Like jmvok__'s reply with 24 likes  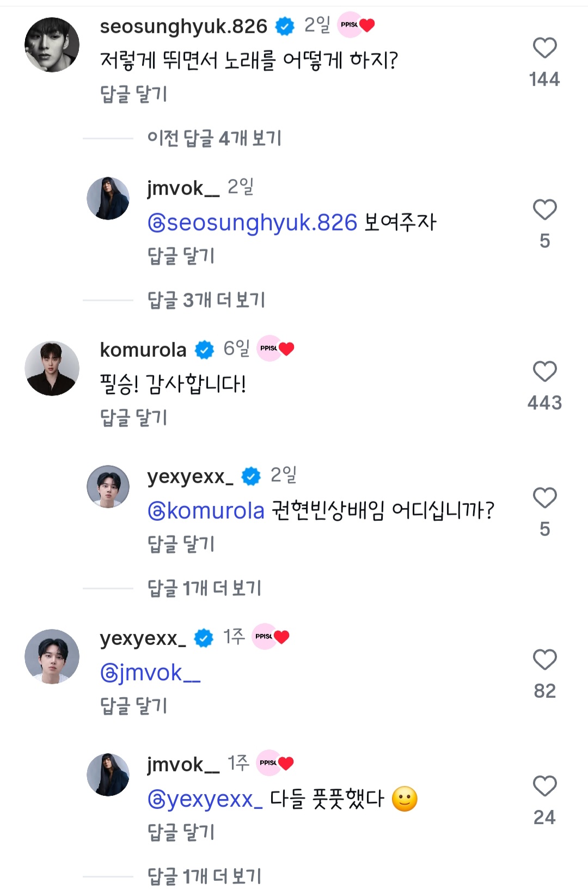pyautogui.click(x=544, y=787)
